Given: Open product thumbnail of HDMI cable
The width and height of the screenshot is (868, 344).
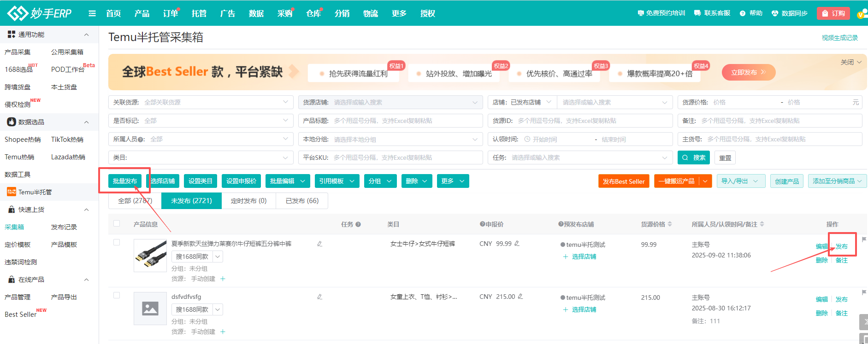Looking at the screenshot, I should pos(150,256).
